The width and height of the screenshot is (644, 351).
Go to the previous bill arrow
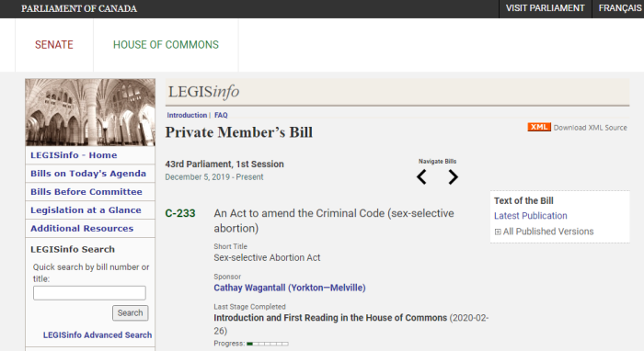(x=421, y=177)
